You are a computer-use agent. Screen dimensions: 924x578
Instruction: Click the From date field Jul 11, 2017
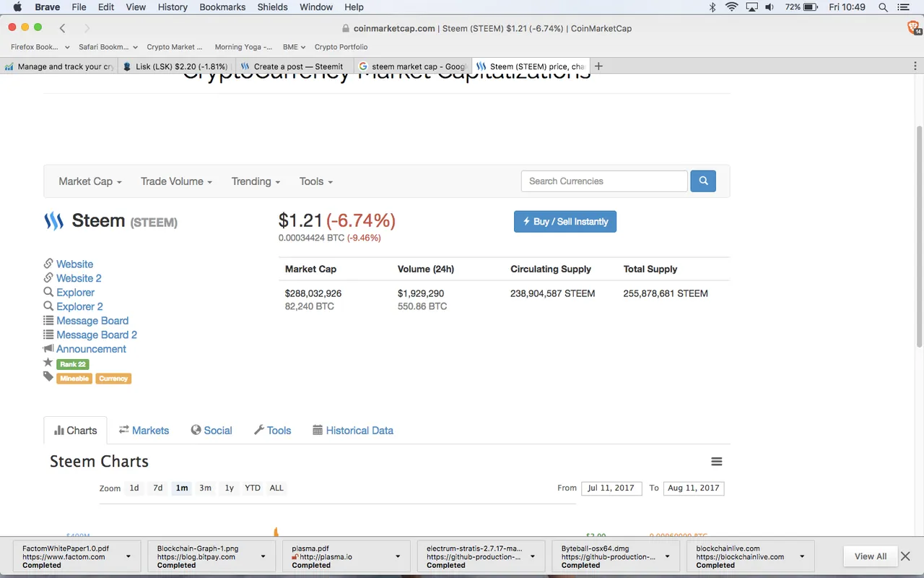611,488
